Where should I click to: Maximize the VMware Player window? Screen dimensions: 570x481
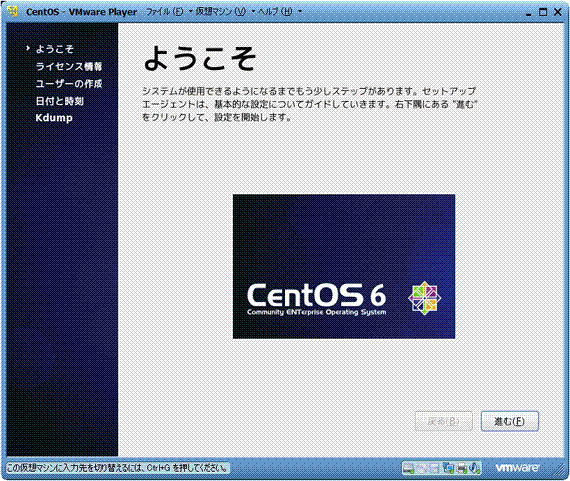[x=543, y=12]
